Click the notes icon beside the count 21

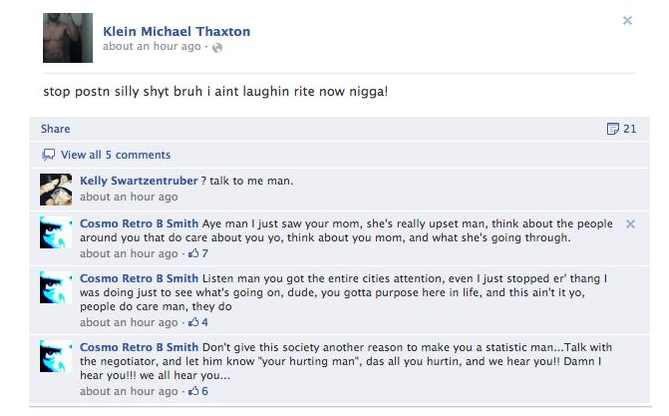point(613,129)
